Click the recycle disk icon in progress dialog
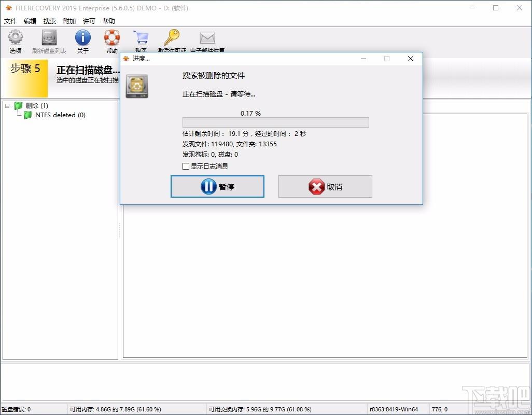The image size is (532, 415). pos(137,87)
